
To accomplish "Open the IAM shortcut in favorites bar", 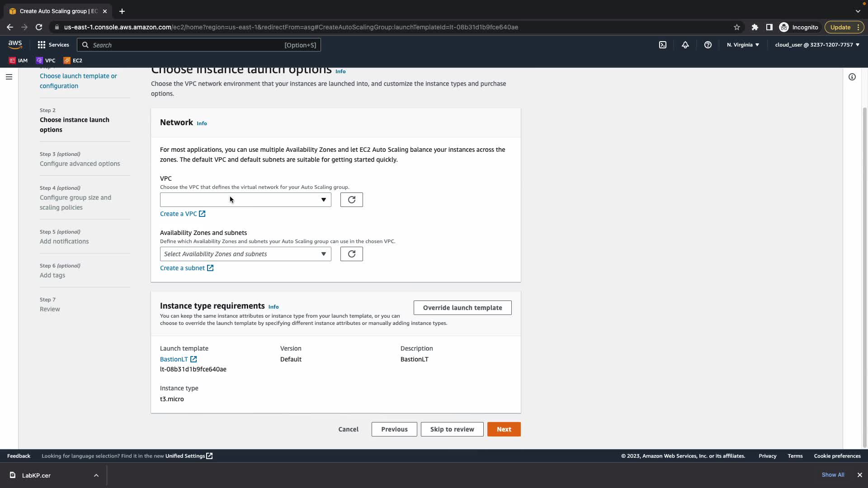I will [x=19, y=60].
